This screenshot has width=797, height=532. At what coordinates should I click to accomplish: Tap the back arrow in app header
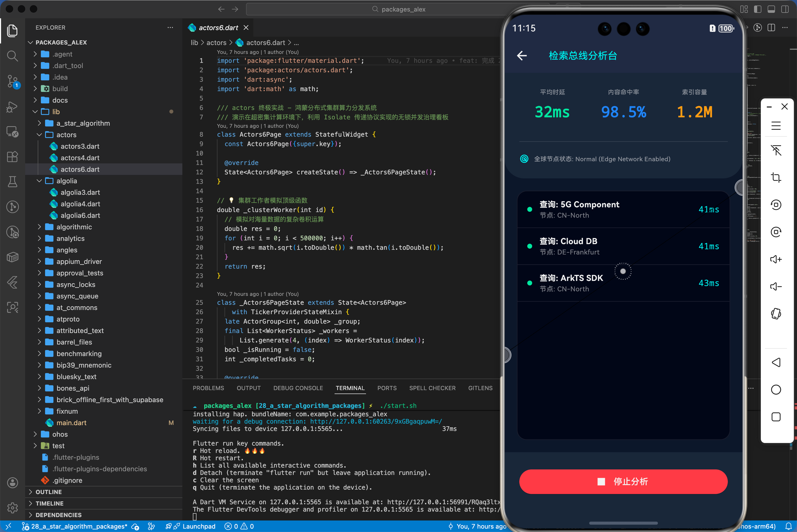[x=522, y=56]
